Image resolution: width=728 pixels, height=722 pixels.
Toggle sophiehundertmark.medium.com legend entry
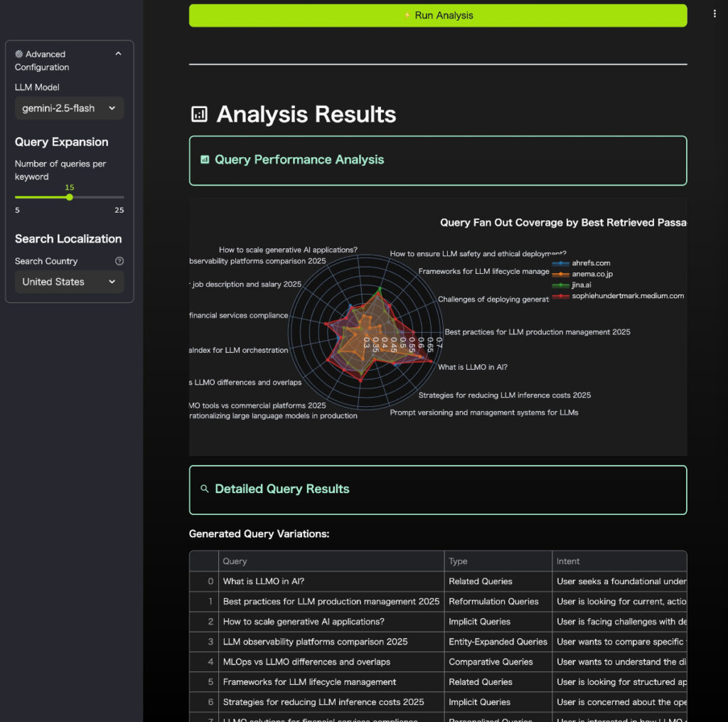(627, 296)
